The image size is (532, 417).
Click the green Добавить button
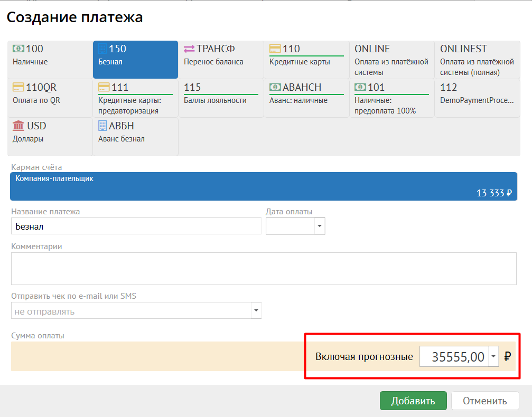pyautogui.click(x=413, y=401)
